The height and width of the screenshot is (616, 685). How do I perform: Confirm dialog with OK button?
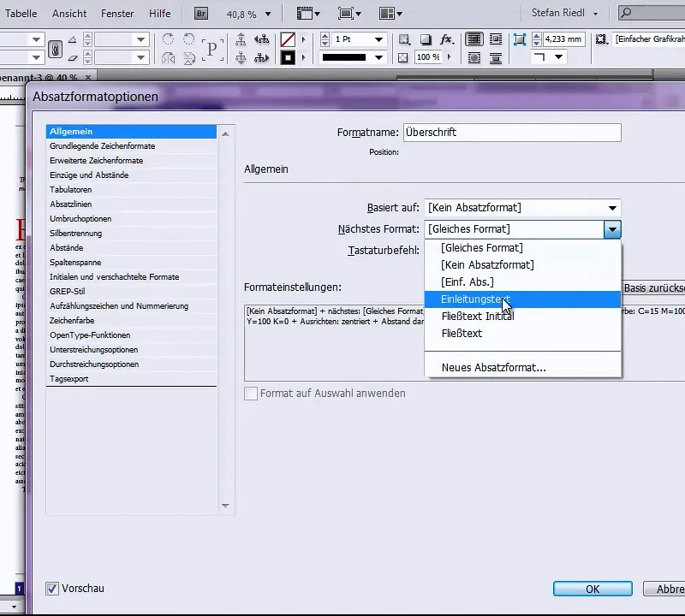(593, 589)
